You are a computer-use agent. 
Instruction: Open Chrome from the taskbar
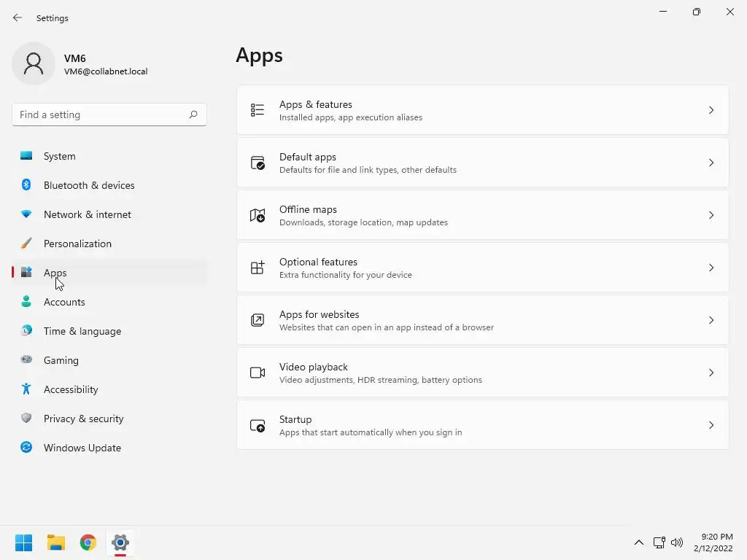[88, 542]
